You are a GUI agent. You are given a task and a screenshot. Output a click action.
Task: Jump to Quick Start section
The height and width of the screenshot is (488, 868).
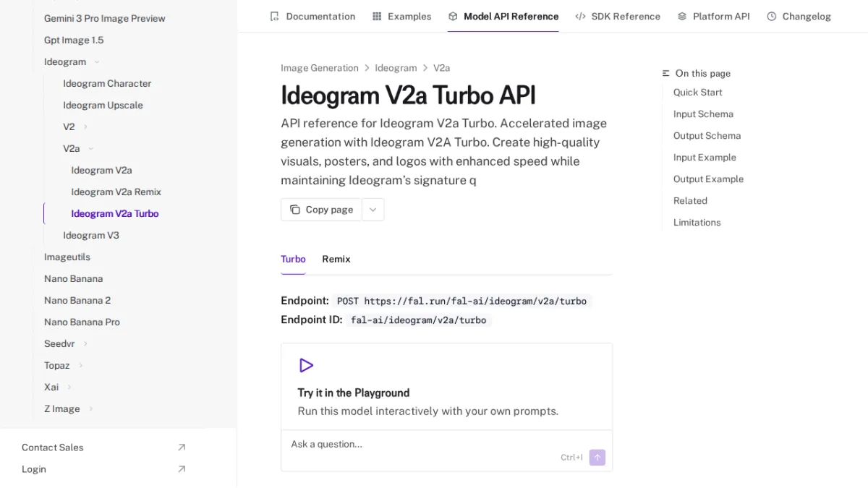[697, 93]
